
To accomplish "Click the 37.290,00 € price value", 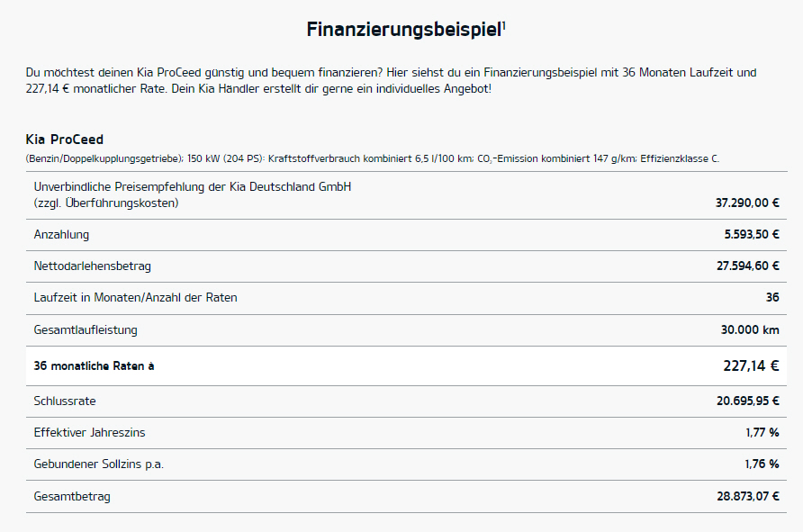I will [747, 203].
